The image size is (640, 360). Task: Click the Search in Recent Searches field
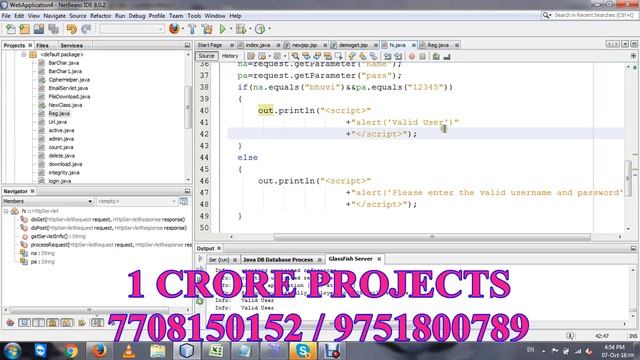click(593, 15)
